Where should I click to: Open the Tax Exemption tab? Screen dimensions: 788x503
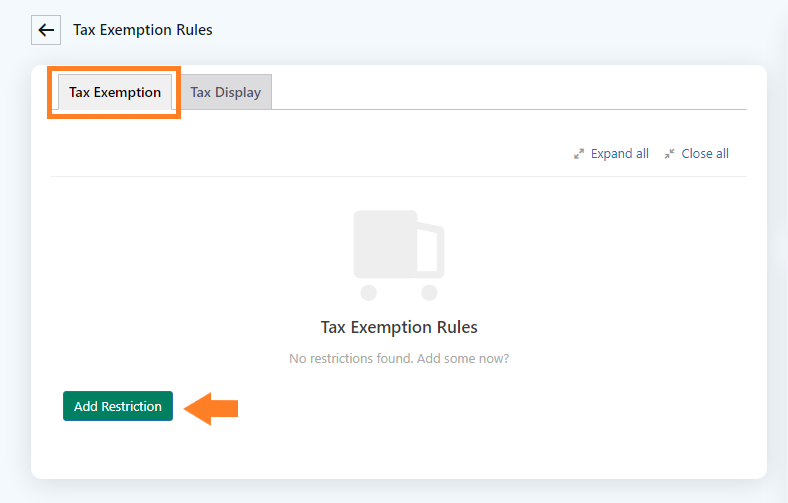(115, 92)
